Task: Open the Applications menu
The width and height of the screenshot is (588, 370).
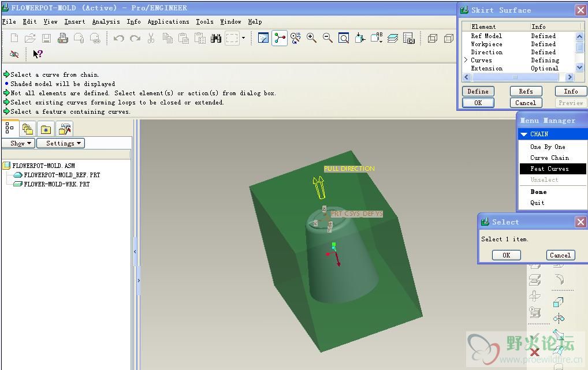Action: point(169,22)
